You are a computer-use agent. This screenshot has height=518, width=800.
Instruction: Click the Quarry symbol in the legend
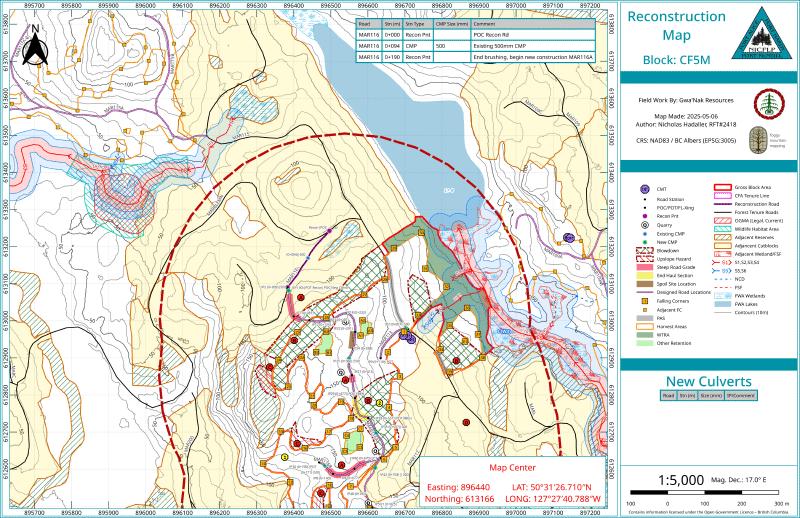click(645, 225)
